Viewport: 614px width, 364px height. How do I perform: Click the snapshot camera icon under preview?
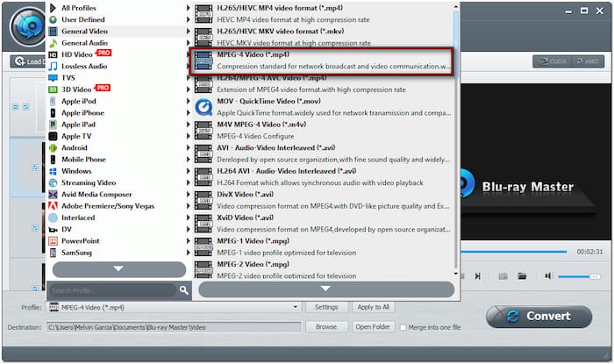[x=503, y=276]
